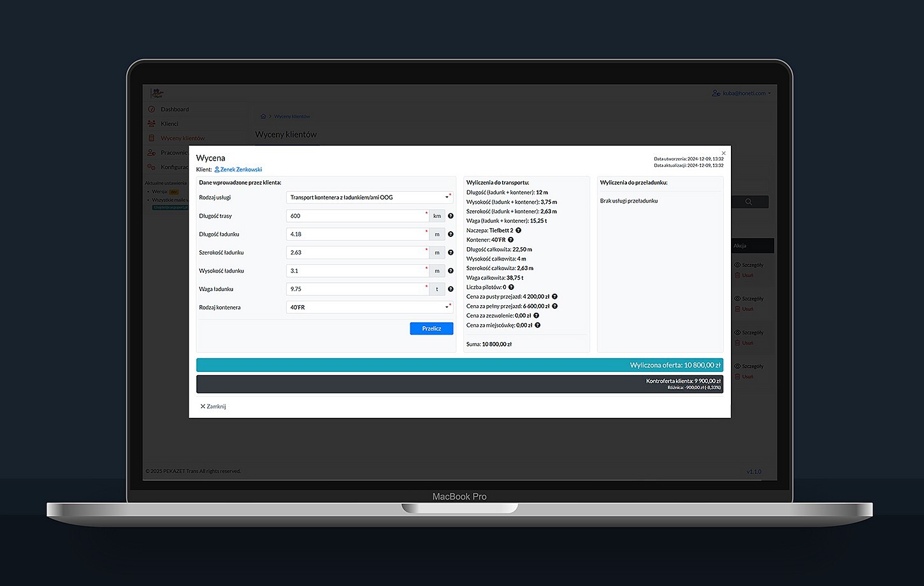Open the Zenek Zenkowski client link
924x586 pixels.
tap(241, 169)
